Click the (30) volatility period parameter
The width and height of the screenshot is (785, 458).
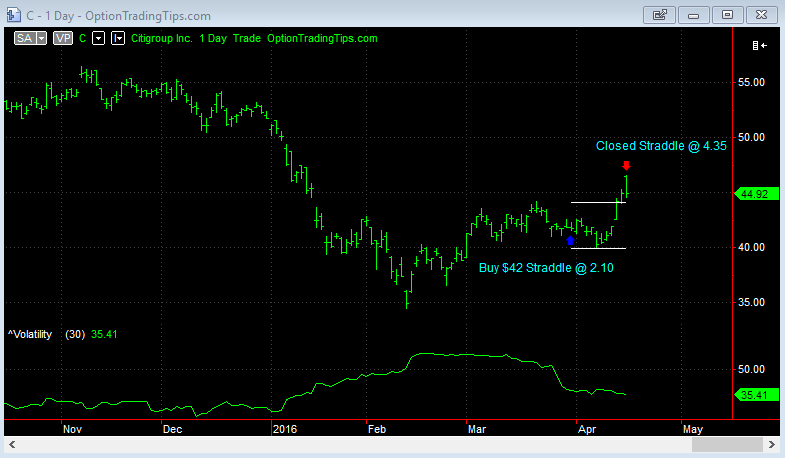click(x=75, y=334)
